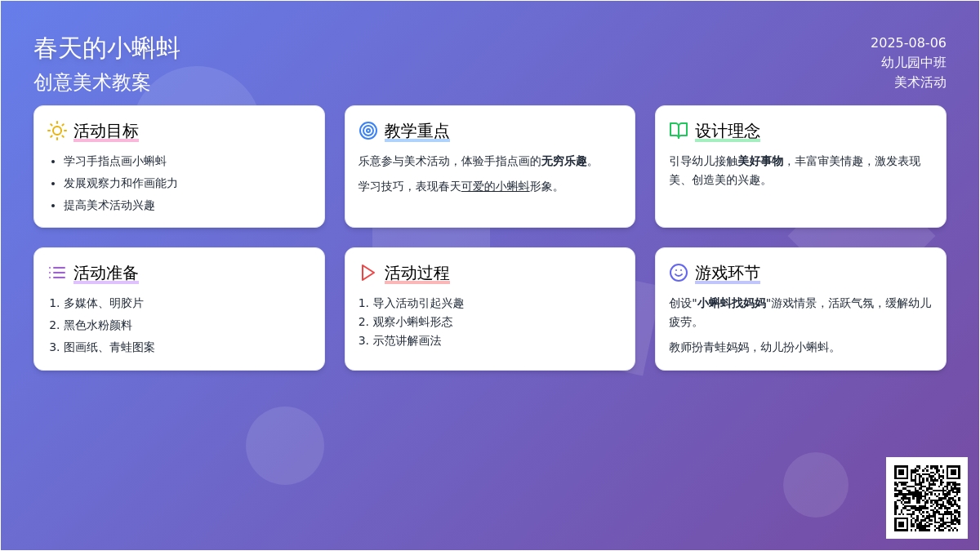Click the 美术活动 label in header
Viewport: 980px width, 551px height.
(x=920, y=82)
